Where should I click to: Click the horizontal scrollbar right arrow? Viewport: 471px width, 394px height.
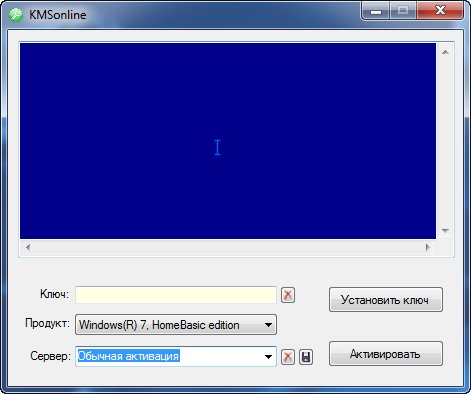coord(428,247)
